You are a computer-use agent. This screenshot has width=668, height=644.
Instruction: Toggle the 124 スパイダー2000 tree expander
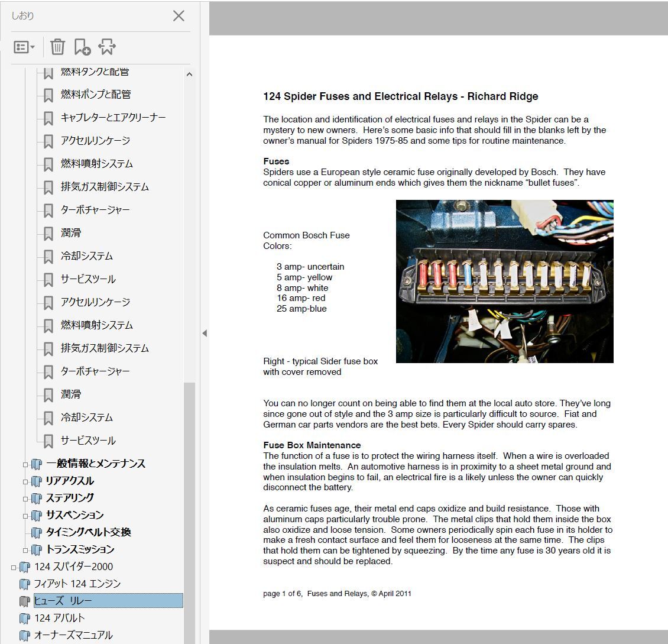tap(14, 567)
